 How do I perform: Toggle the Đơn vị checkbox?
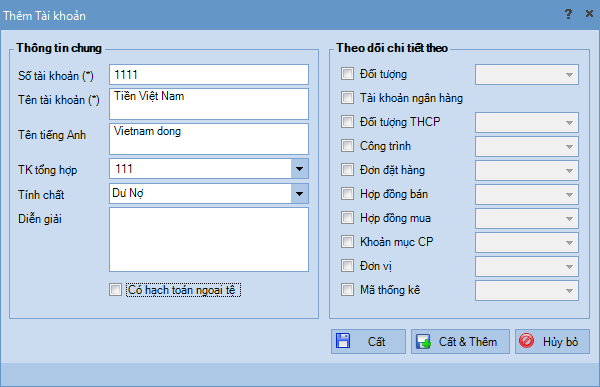coord(347,266)
